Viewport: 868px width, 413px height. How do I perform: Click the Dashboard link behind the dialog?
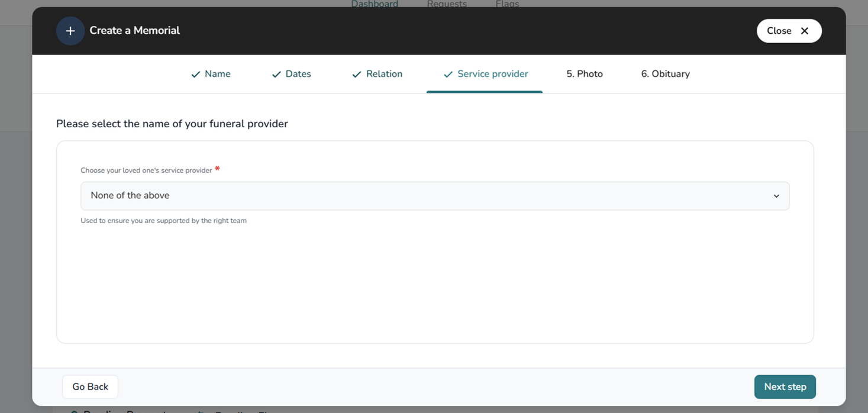(x=375, y=4)
